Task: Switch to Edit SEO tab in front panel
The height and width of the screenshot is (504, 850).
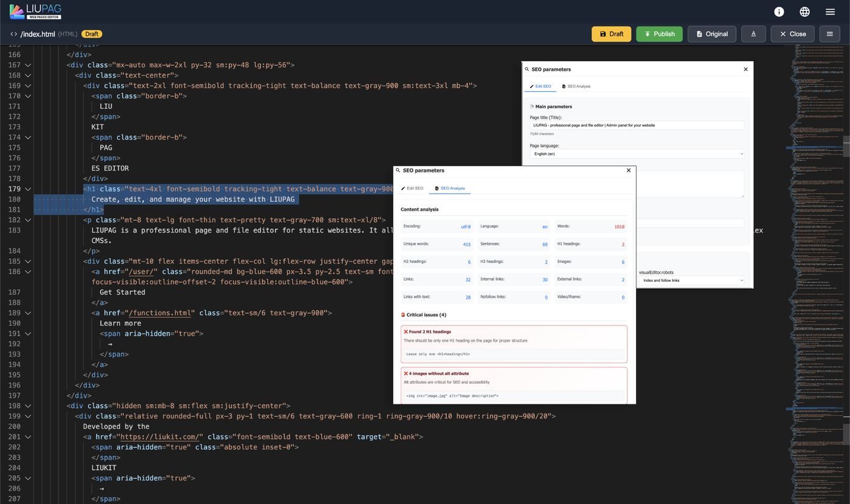Action: pyautogui.click(x=412, y=188)
